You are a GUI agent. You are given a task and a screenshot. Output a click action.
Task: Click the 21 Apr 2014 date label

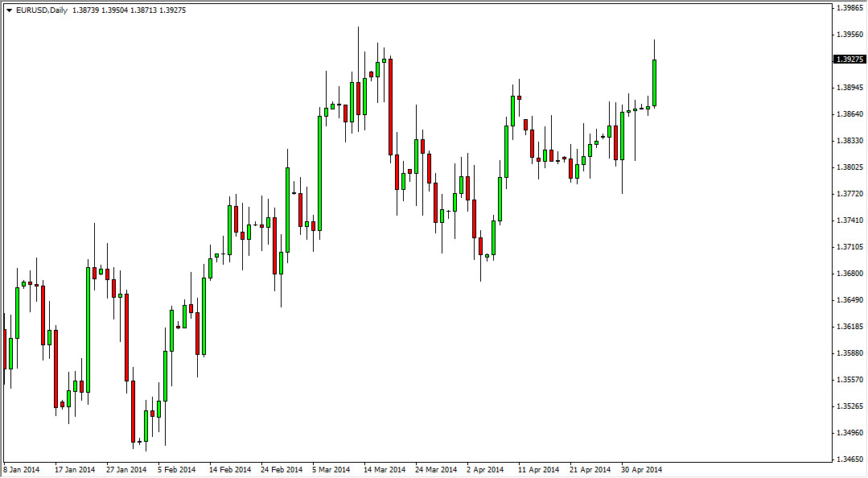[x=590, y=470]
